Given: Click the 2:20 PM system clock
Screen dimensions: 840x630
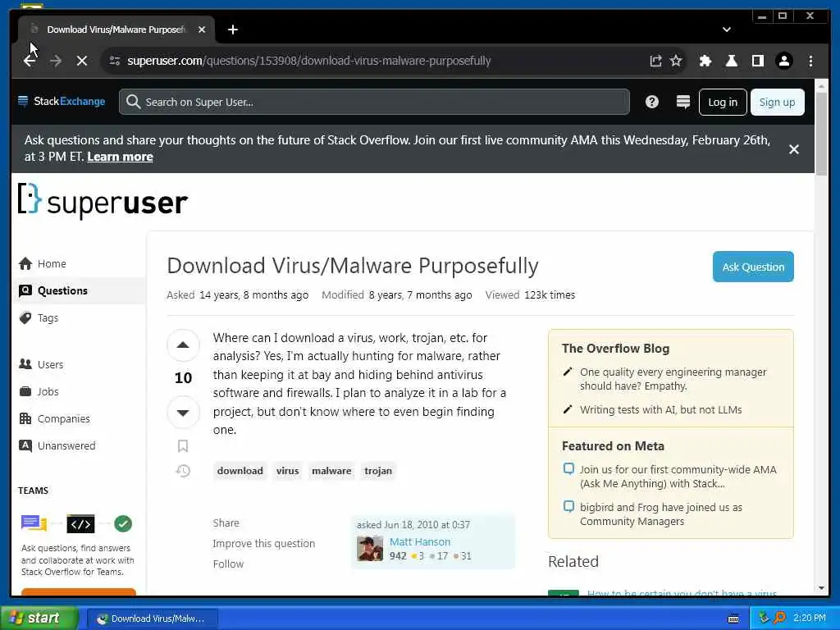Looking at the screenshot, I should 810,619.
